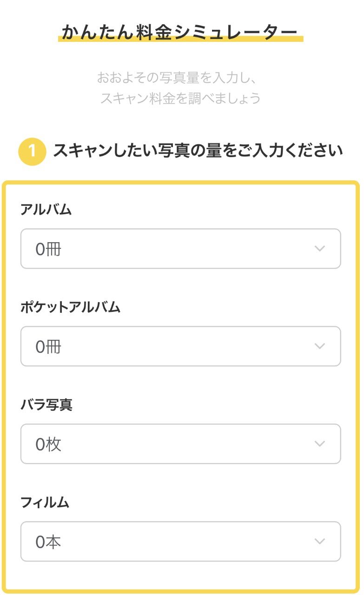364x595 pixels.
Task: Click the chevron arrow in the ポケットアルバム field
Action: 319,346
